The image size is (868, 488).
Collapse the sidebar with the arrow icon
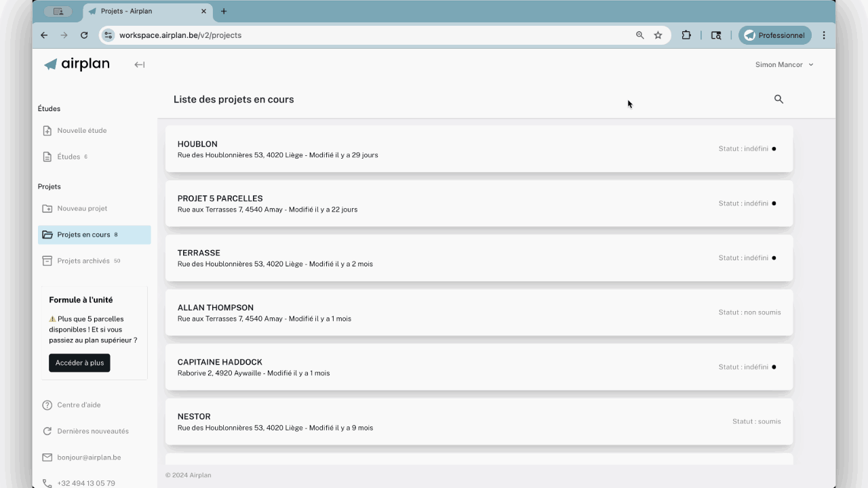[x=139, y=65]
